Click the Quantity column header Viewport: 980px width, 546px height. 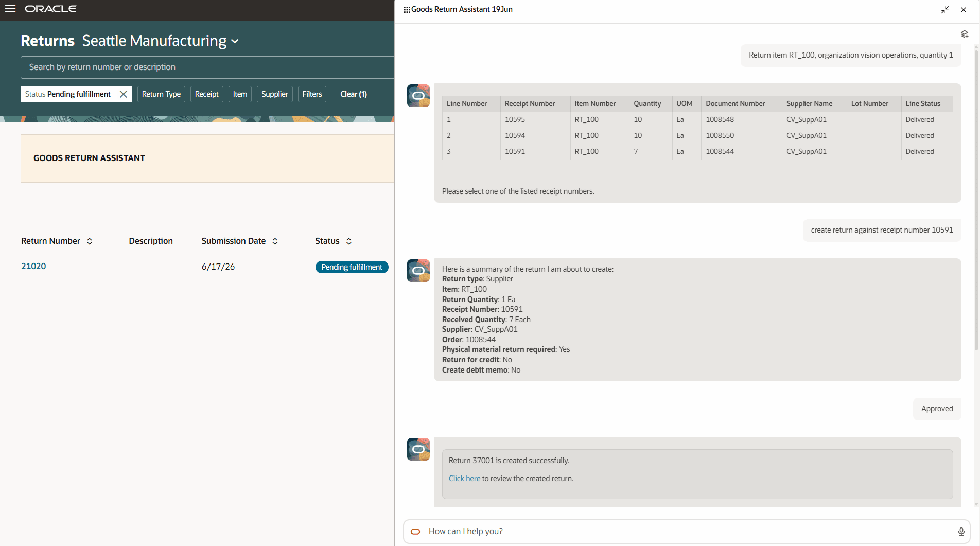[651, 104]
